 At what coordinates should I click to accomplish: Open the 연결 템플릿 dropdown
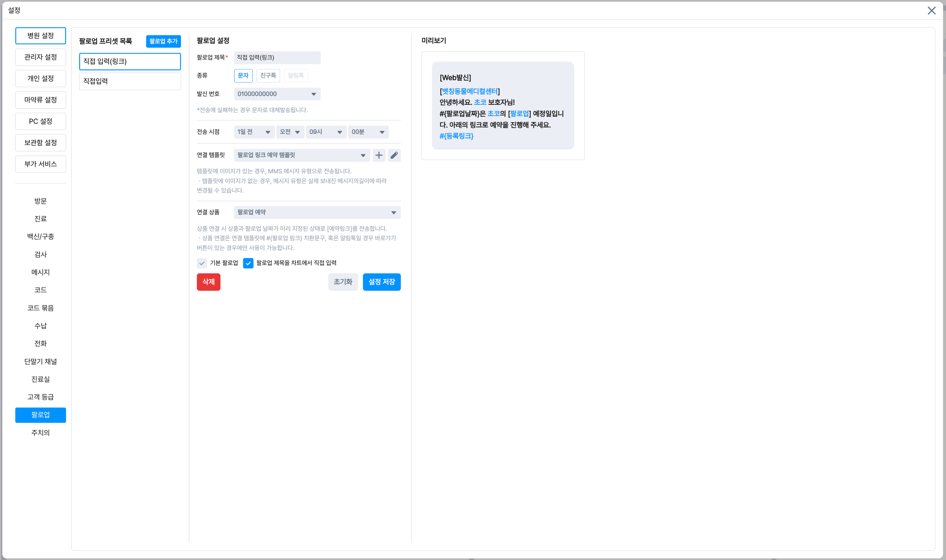point(301,155)
